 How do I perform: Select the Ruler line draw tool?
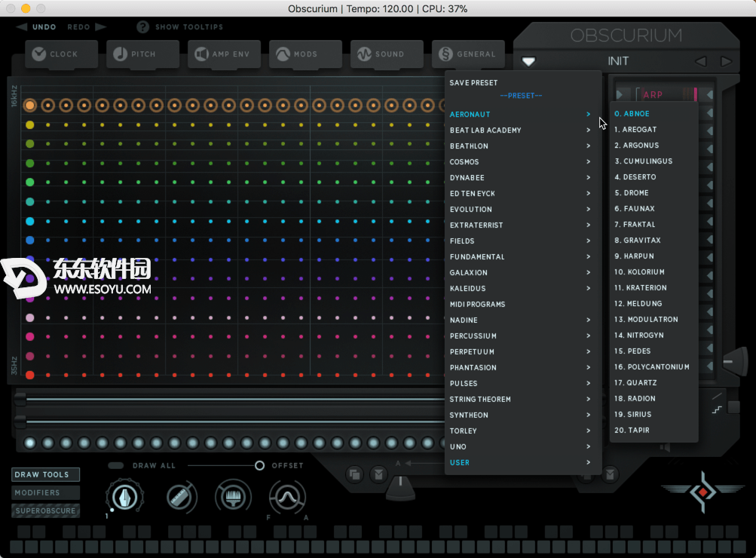(x=181, y=497)
